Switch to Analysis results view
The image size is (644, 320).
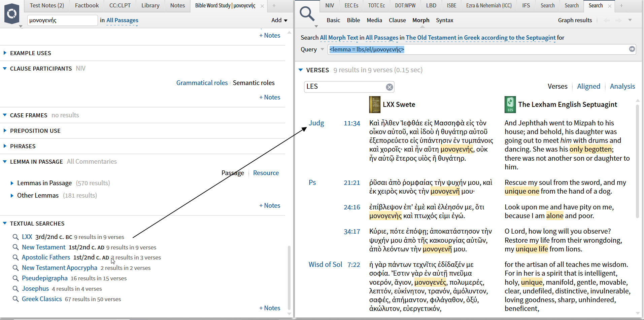tap(622, 86)
